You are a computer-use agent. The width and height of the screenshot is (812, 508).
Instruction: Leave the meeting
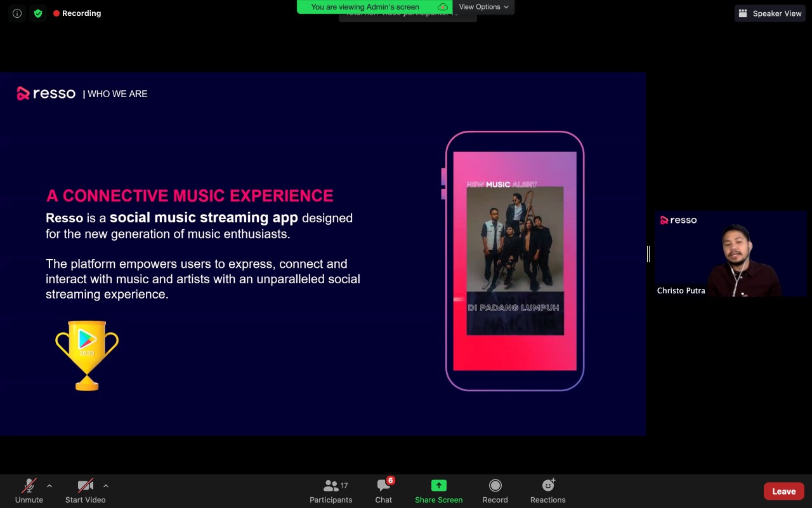point(784,491)
